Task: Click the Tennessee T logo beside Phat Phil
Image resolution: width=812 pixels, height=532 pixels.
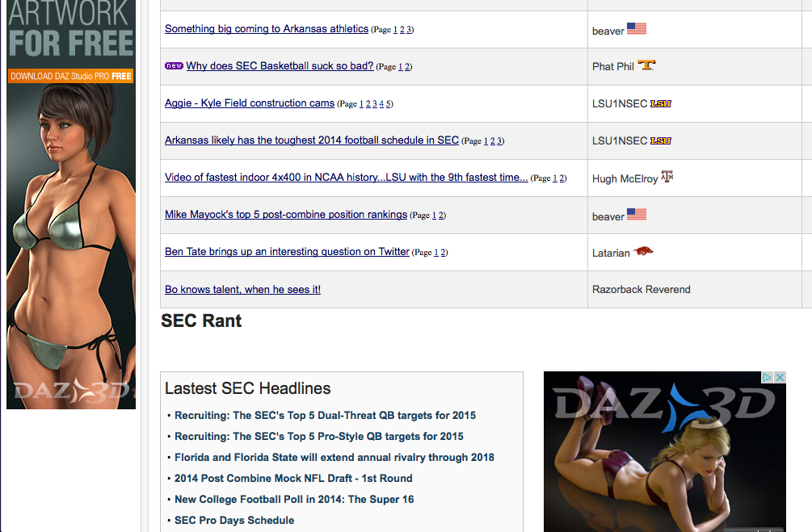Action: coord(646,65)
